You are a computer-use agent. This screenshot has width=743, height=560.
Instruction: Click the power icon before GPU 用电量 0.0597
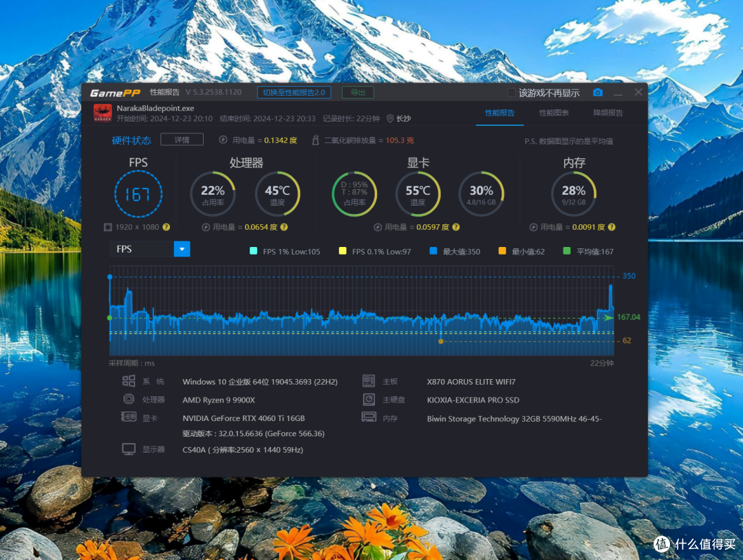point(378,228)
